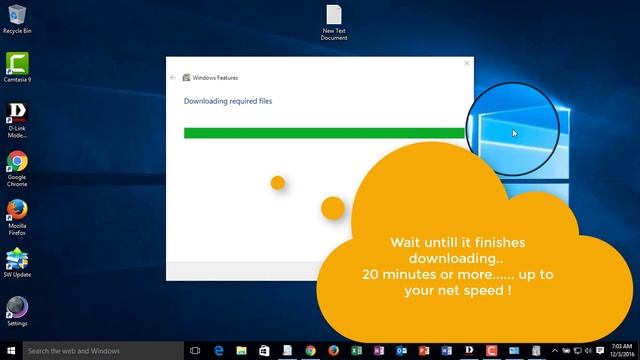Select the D-Link Modem desktop shortcut
640x360 pixels.
(x=17, y=120)
